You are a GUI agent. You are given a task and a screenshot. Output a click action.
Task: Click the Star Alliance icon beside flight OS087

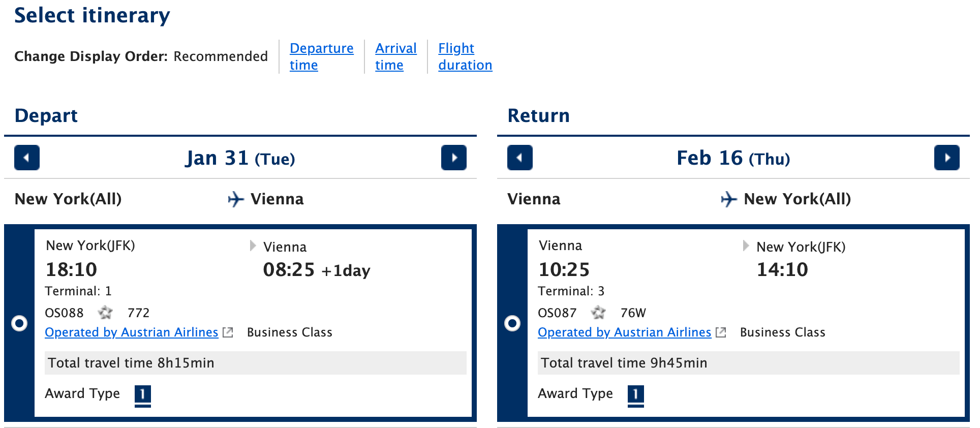pyautogui.click(x=598, y=313)
